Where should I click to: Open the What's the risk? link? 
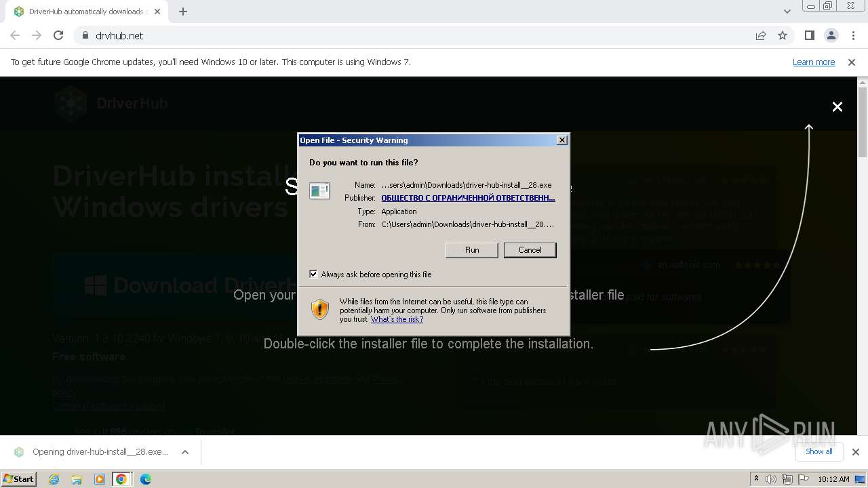[397, 319]
